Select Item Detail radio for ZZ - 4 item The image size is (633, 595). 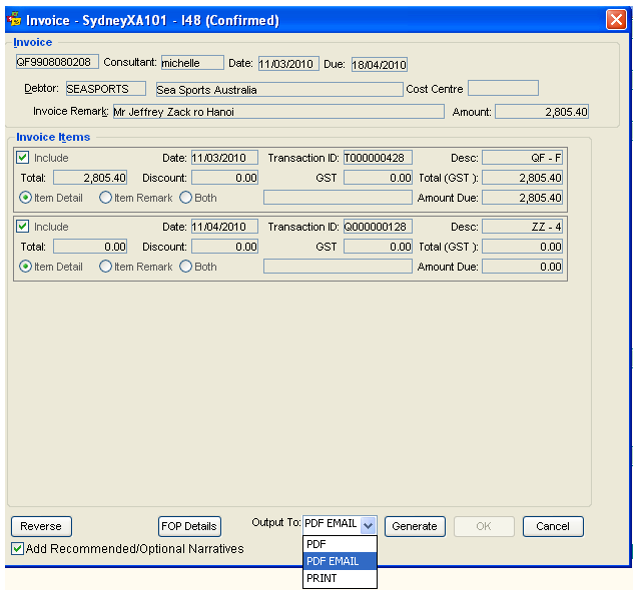tap(25, 266)
